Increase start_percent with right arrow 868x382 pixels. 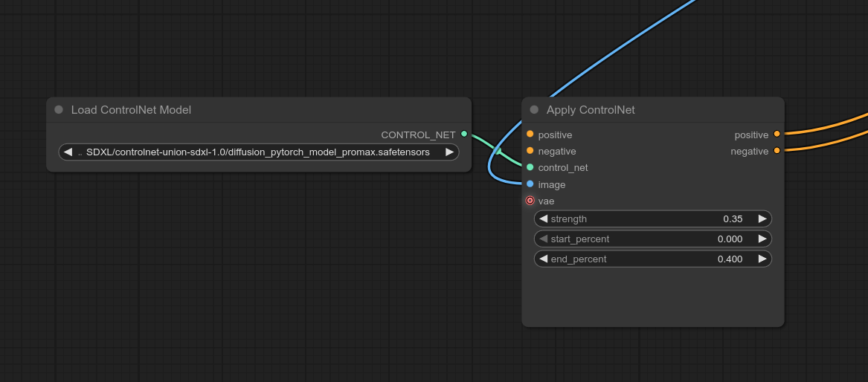tap(762, 239)
